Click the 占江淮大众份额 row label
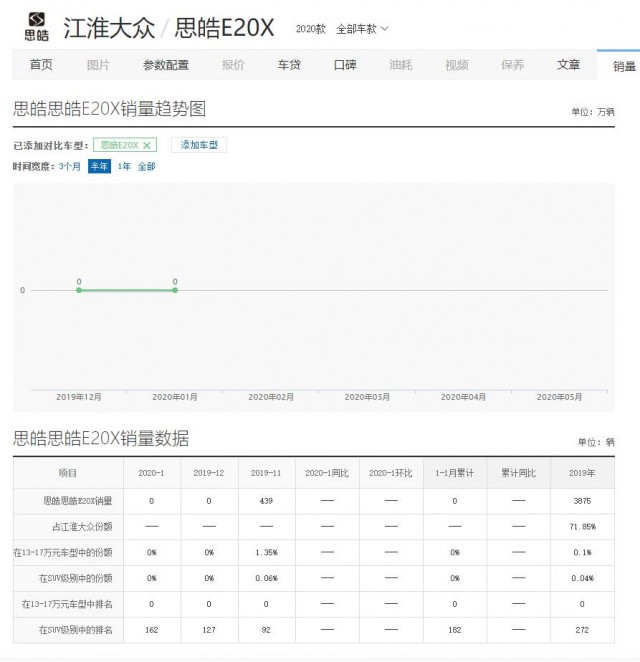The width and height of the screenshot is (640, 662). pos(82,526)
